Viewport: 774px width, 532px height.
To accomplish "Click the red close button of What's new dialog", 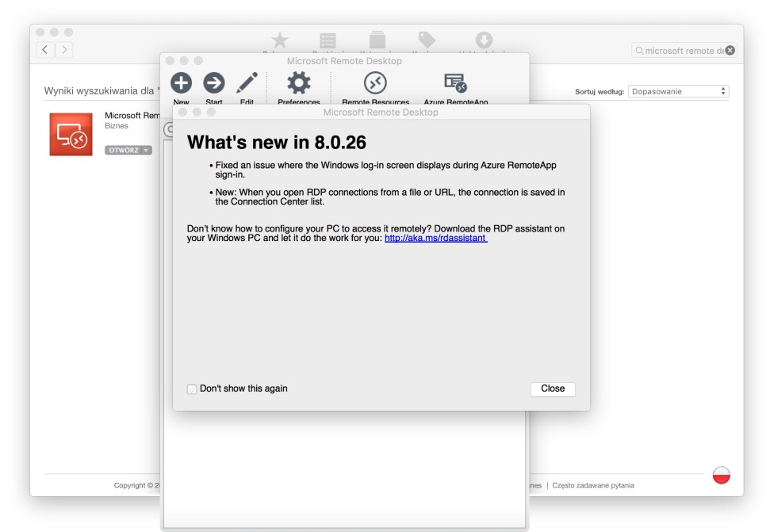I will 182,112.
